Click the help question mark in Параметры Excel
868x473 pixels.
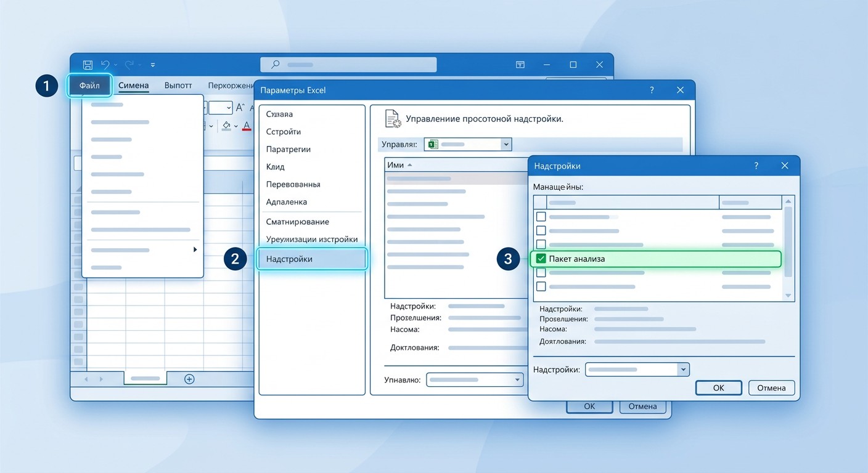point(652,90)
